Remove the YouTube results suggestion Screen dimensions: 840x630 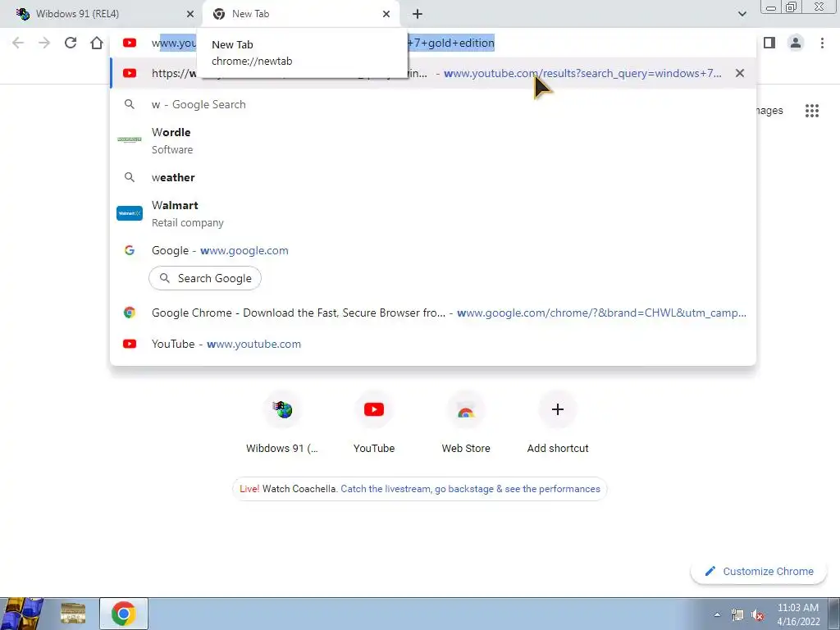point(739,73)
